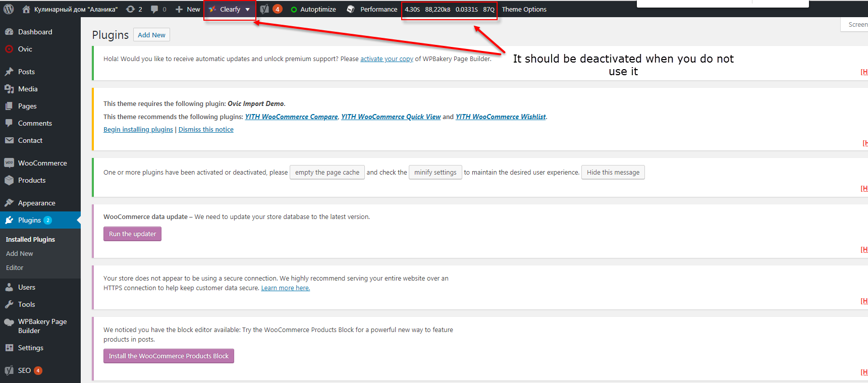Click the Learn more here link

pyautogui.click(x=286, y=288)
